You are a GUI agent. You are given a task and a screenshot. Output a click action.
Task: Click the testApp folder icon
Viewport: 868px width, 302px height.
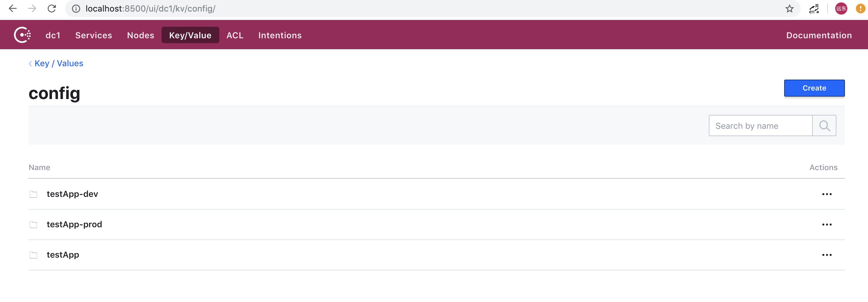click(33, 255)
